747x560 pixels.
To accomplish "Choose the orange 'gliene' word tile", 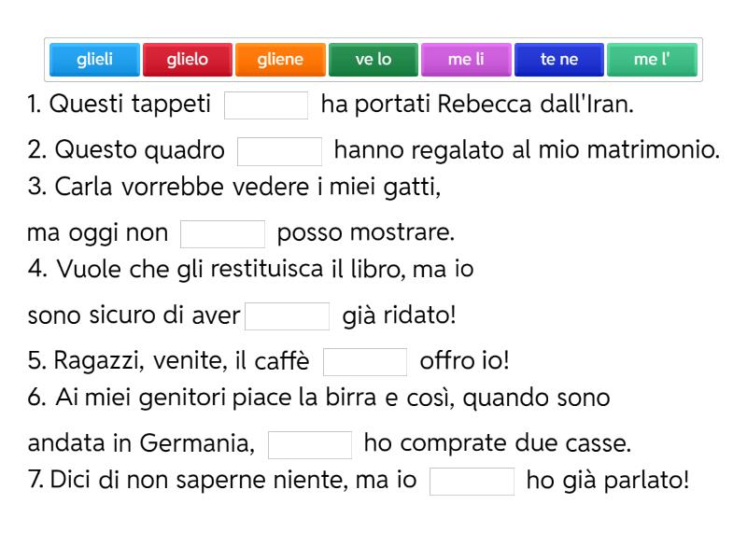I will point(281,60).
